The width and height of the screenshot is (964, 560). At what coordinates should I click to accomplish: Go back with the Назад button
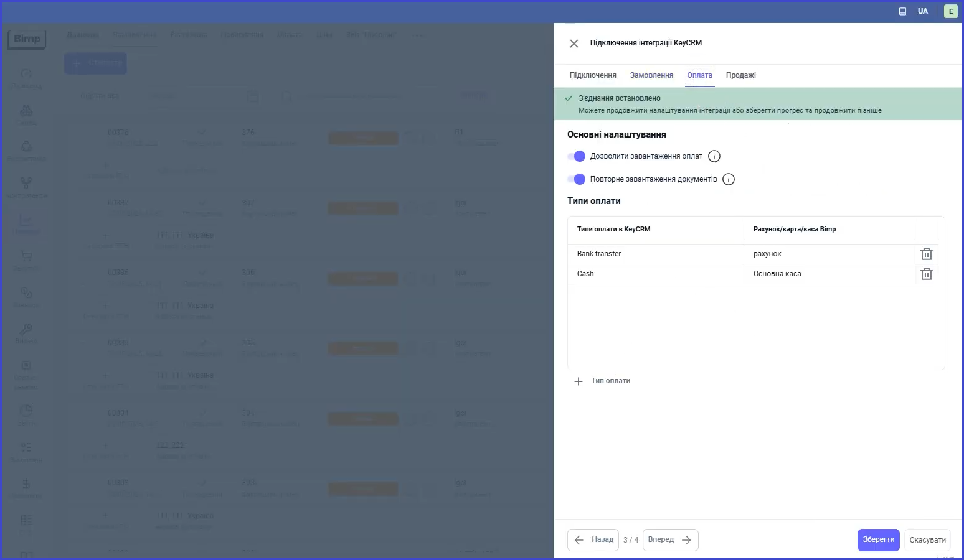[593, 540]
